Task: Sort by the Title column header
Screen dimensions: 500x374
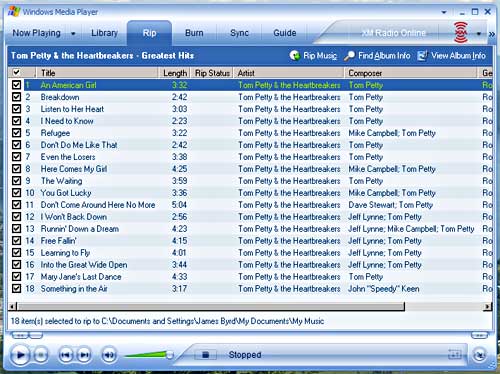Action: (97, 73)
